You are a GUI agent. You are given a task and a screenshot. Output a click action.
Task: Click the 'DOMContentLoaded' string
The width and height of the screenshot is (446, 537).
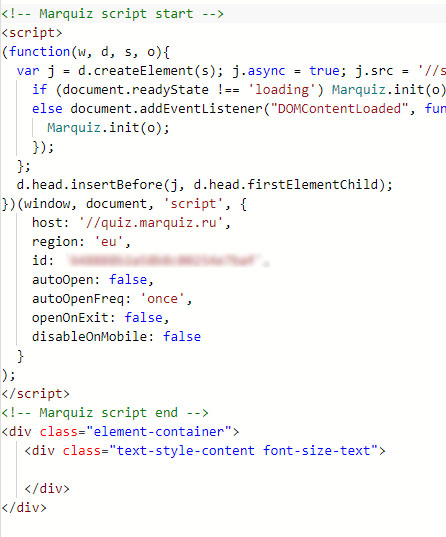point(339,109)
